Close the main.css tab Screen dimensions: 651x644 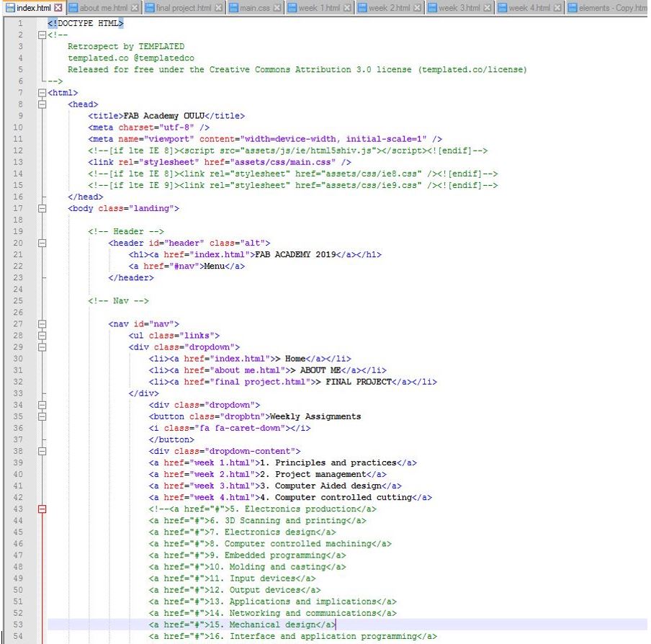click(277, 7)
